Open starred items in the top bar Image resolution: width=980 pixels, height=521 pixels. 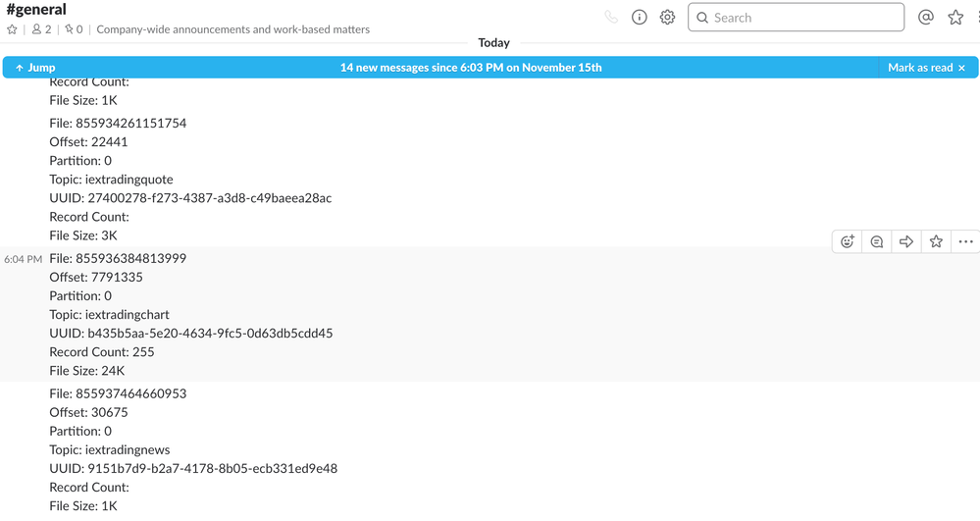click(955, 17)
